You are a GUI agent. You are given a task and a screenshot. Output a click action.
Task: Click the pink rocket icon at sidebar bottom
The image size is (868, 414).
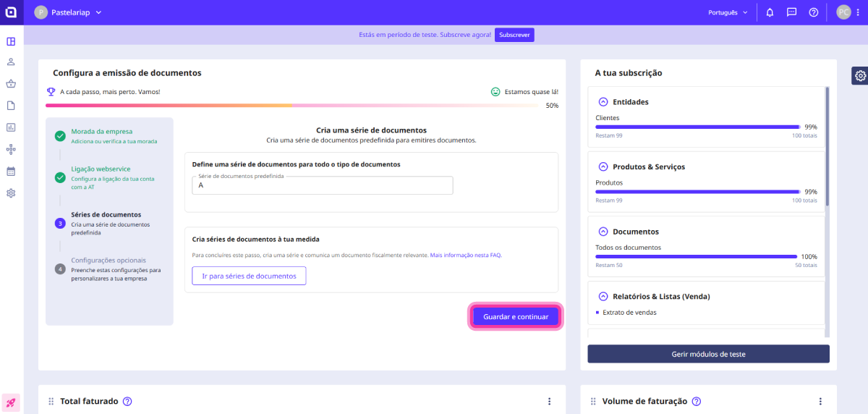[x=11, y=402]
